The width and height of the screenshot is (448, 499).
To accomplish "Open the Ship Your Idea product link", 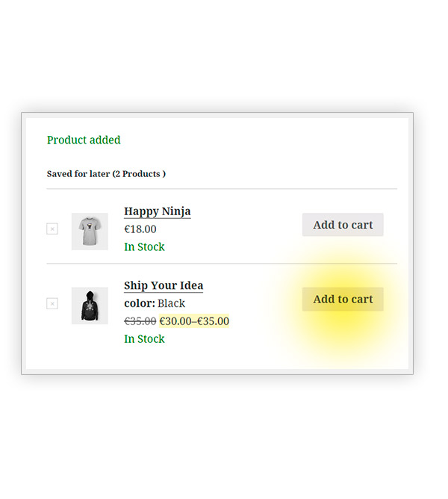I will coord(164,285).
